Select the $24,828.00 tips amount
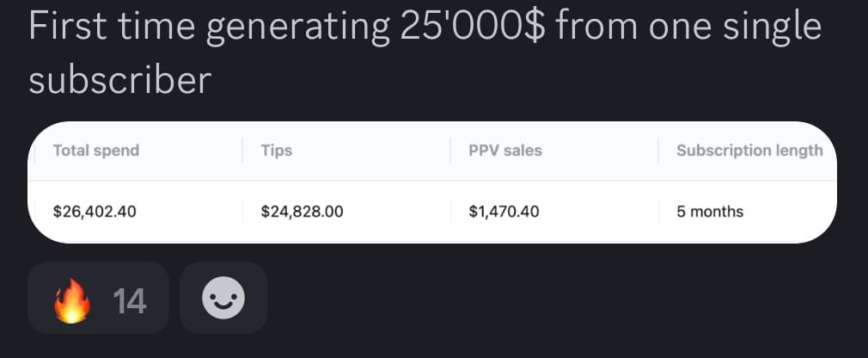 (302, 211)
